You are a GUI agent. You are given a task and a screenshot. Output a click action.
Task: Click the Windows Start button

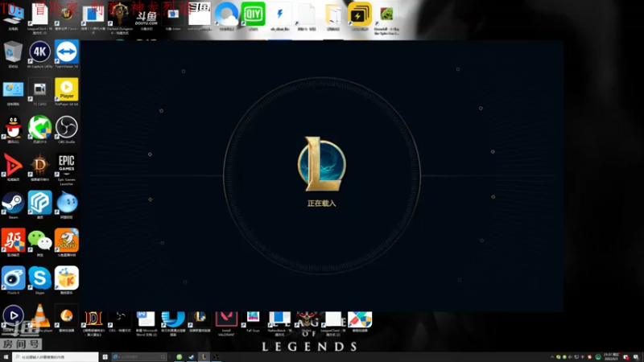tap(6, 357)
